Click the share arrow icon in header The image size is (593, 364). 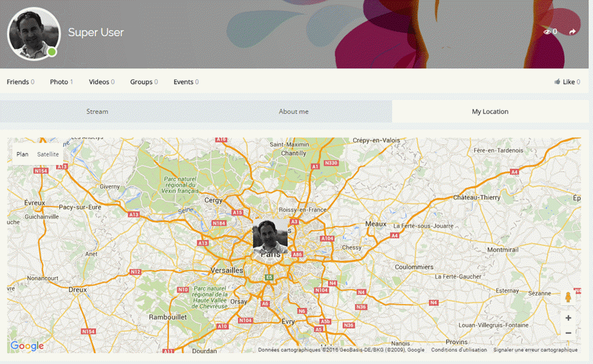coord(572,32)
